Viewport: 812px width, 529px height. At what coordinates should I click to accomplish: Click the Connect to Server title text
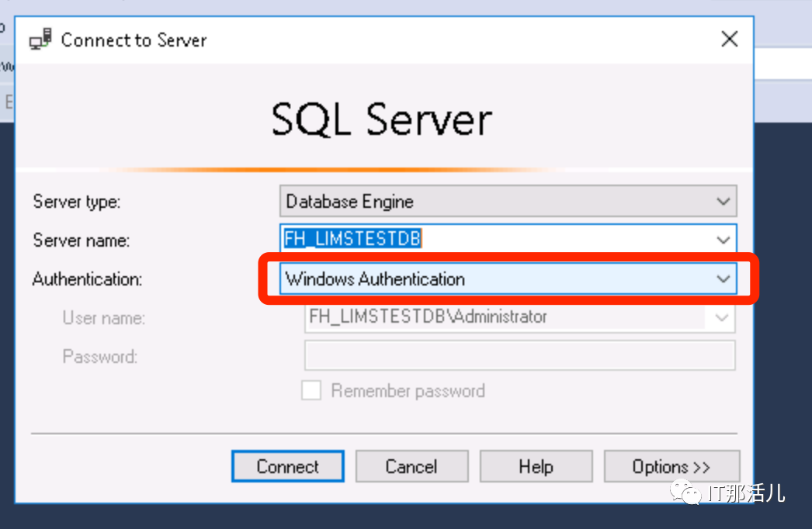coord(134,40)
